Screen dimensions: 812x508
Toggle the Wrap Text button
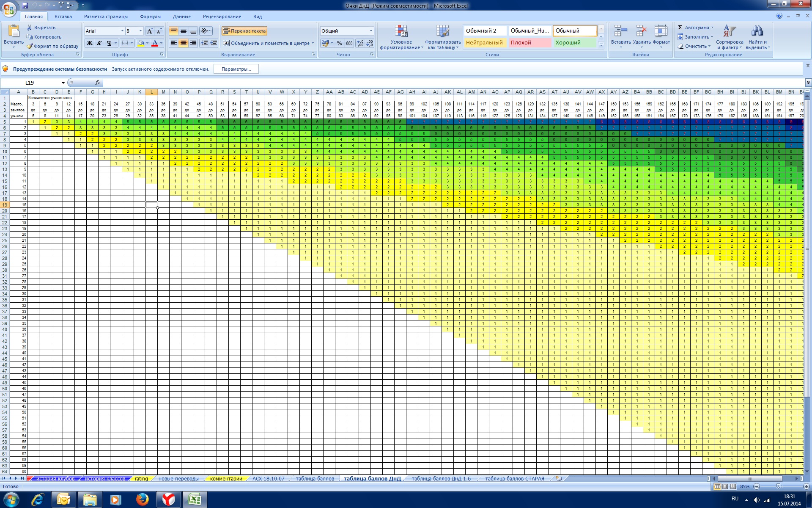pos(244,31)
